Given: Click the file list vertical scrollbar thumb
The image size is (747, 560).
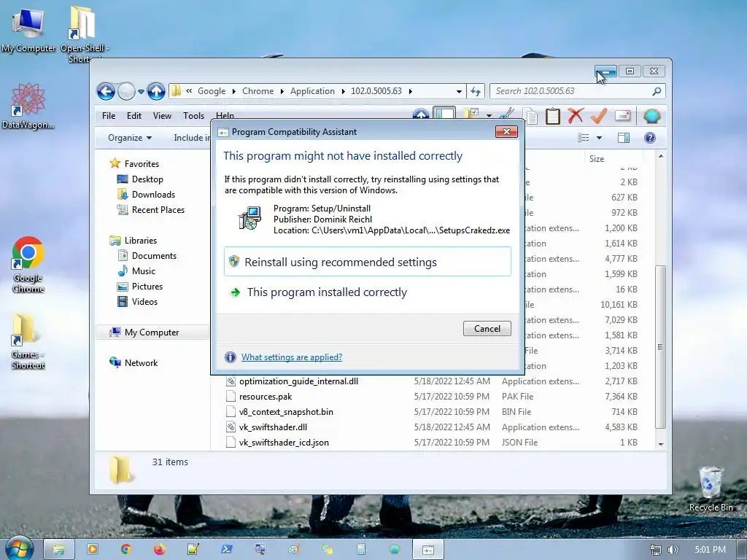Looking at the screenshot, I should [x=660, y=346].
